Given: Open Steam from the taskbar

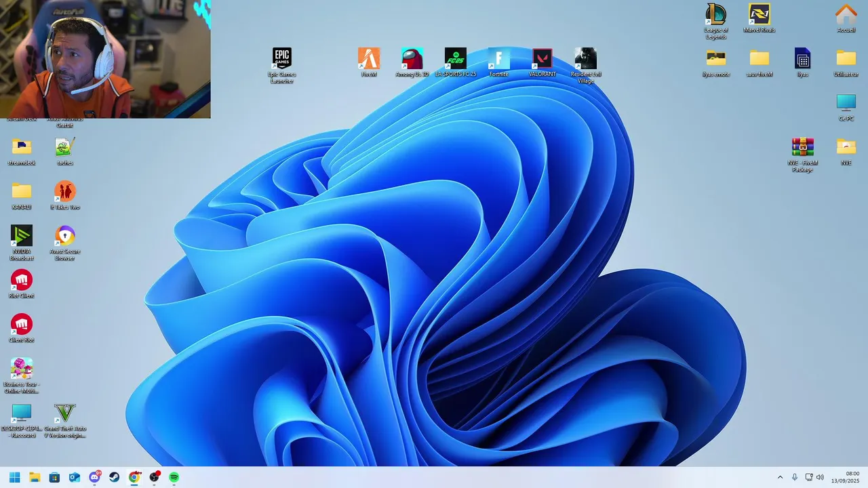Looking at the screenshot, I should [115, 477].
